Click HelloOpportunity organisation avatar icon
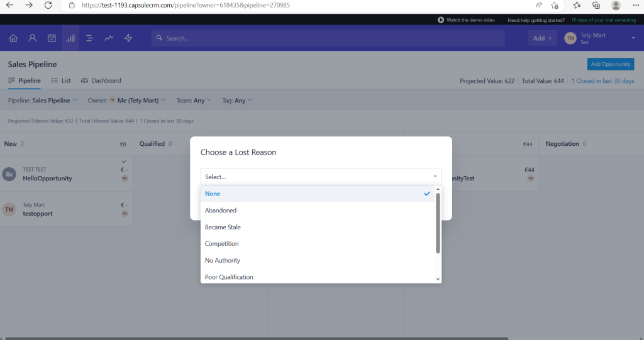644x340 pixels. (9, 174)
